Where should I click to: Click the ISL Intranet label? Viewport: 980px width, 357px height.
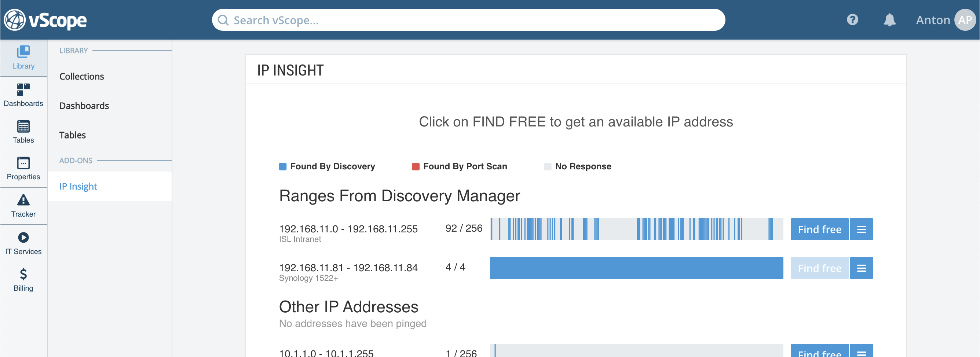(x=300, y=239)
